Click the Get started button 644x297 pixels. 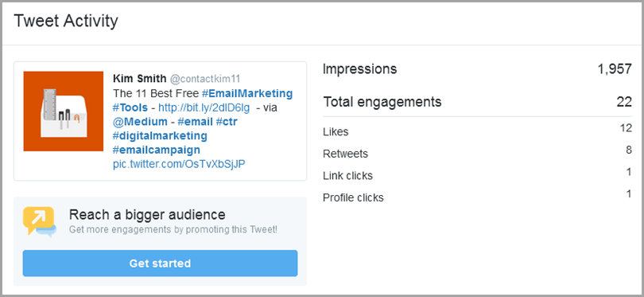coord(160,264)
